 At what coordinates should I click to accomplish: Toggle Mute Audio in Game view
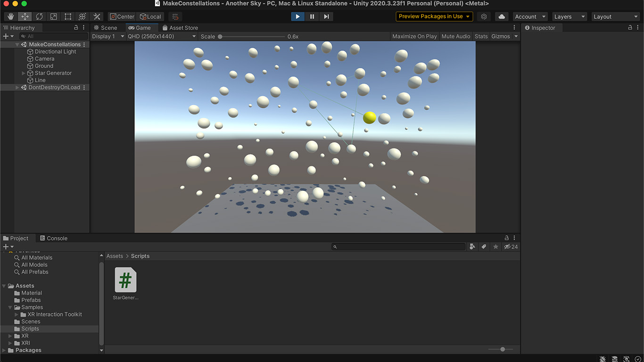(x=455, y=36)
